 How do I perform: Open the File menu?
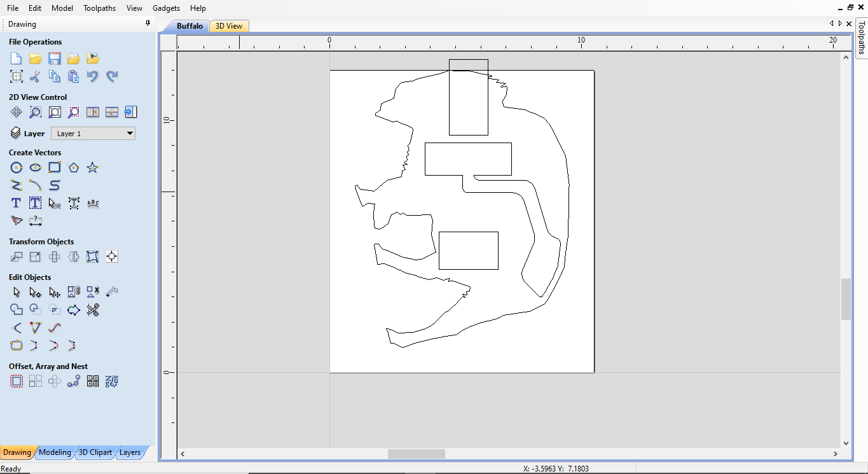tap(13, 8)
